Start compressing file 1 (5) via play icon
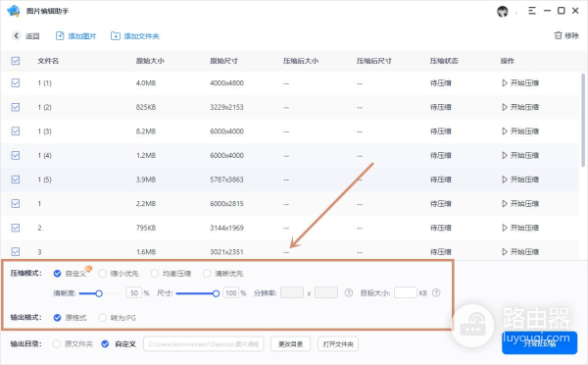 [505, 180]
